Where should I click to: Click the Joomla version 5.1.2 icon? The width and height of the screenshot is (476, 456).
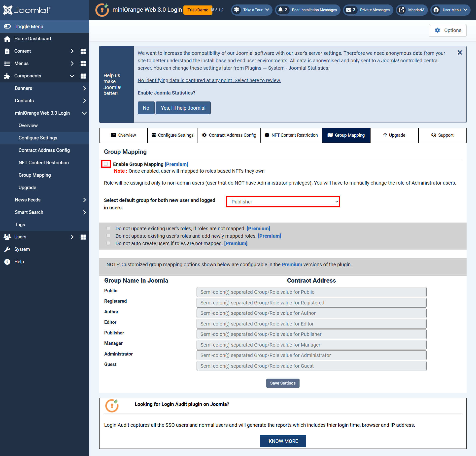pos(213,10)
